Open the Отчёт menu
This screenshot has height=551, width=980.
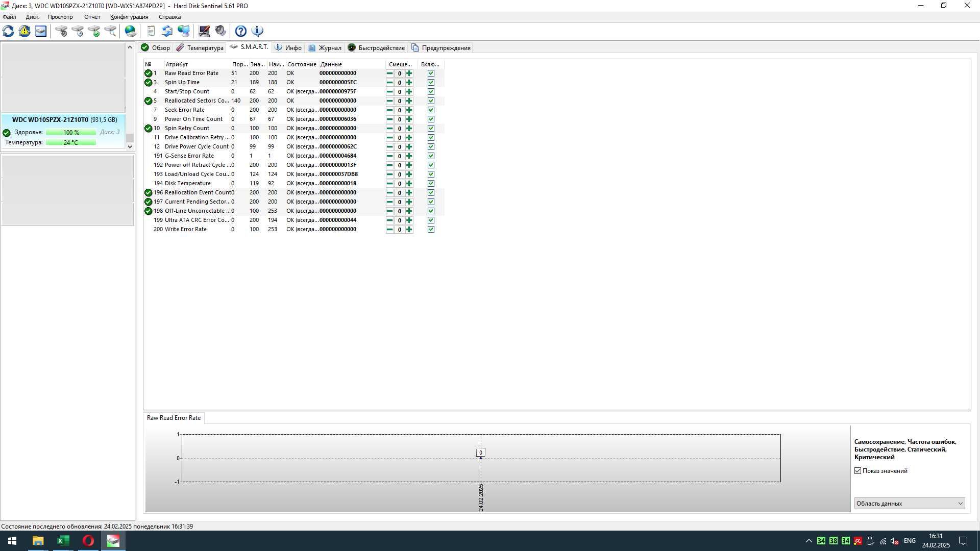click(92, 17)
